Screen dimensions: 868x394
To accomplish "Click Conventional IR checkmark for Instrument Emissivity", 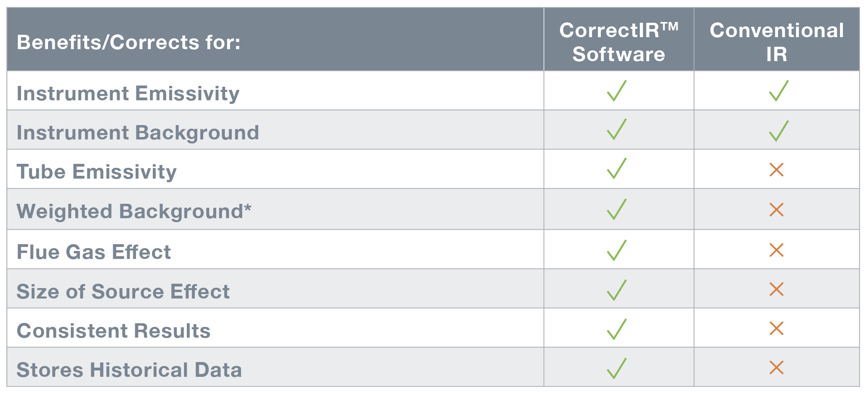I will (x=778, y=91).
